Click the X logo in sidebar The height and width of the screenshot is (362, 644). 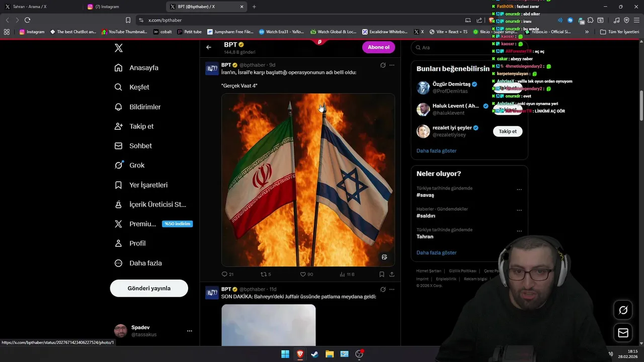118,48
